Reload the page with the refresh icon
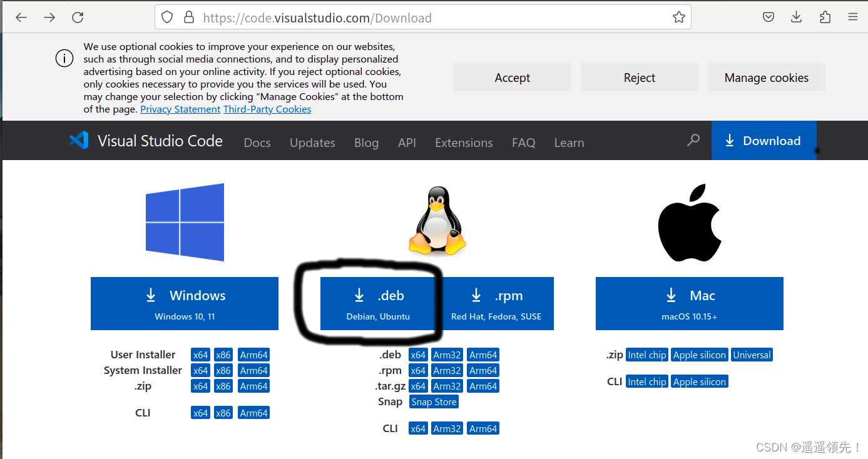This screenshot has height=459, width=868. pyautogui.click(x=78, y=18)
